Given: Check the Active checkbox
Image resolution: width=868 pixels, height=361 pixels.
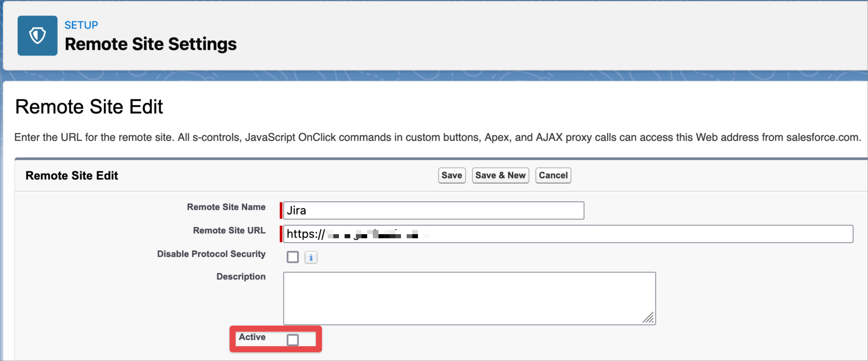Looking at the screenshot, I should pyautogui.click(x=292, y=340).
